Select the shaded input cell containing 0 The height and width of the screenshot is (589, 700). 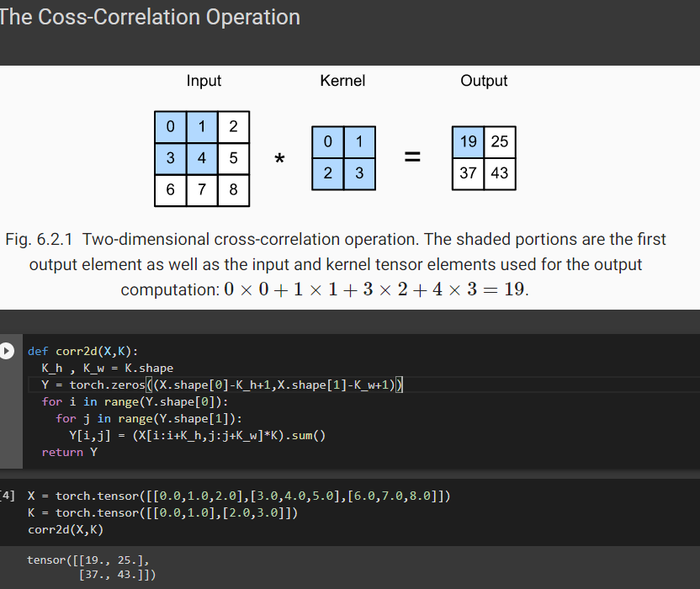170,126
